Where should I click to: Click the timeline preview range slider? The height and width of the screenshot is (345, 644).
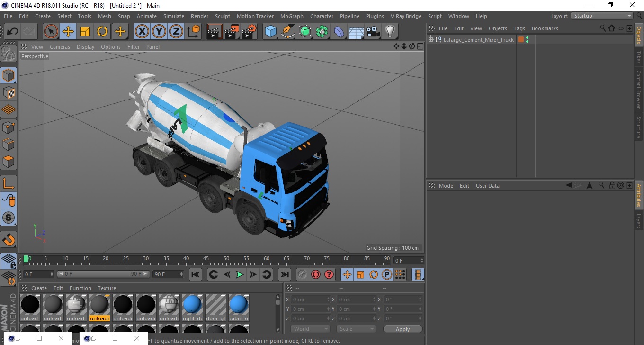click(103, 274)
